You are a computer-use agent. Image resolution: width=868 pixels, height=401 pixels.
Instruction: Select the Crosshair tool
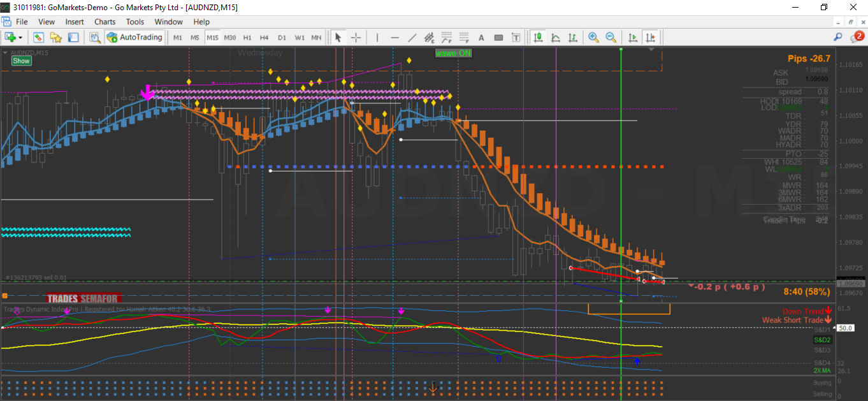point(356,38)
